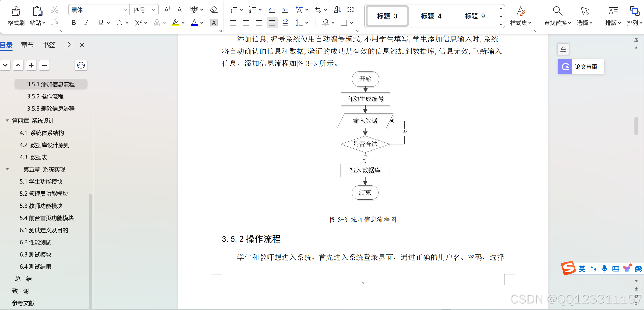
Task: Toggle italic formatting
Action: (86, 23)
